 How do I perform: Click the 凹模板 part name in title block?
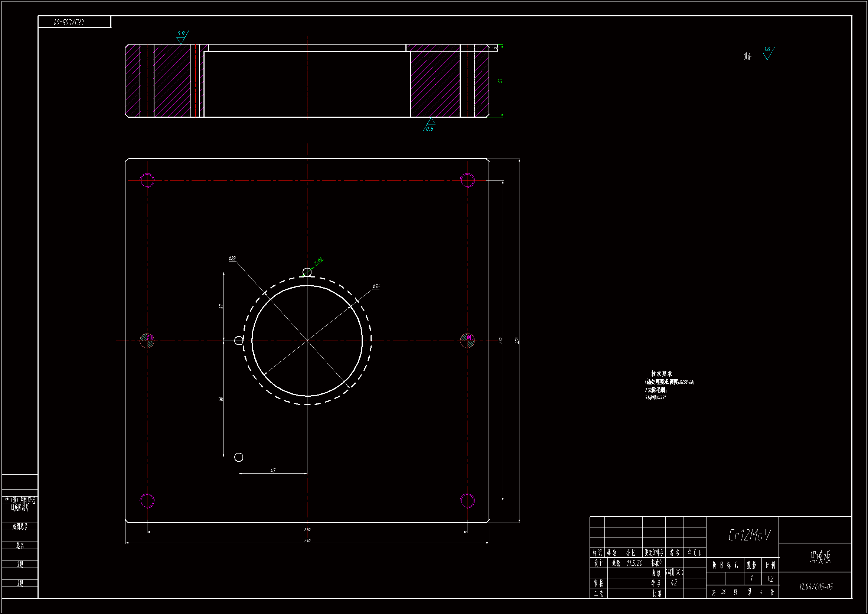(x=820, y=557)
